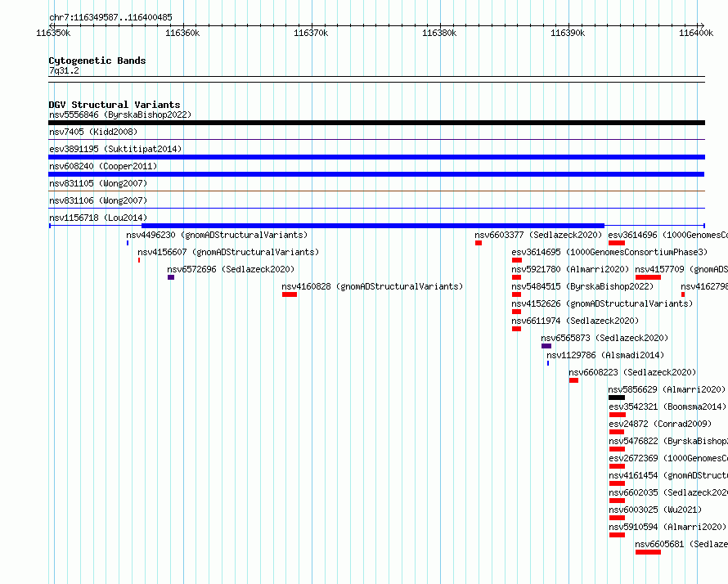Select the nsv831106 (Wong2007) label
728x584 pixels.
pos(98,200)
